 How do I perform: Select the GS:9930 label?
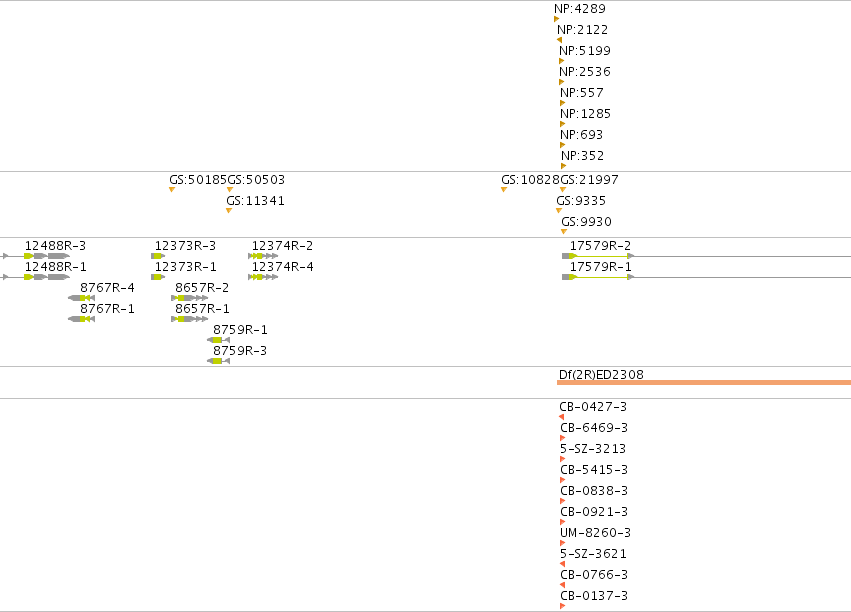586,222
